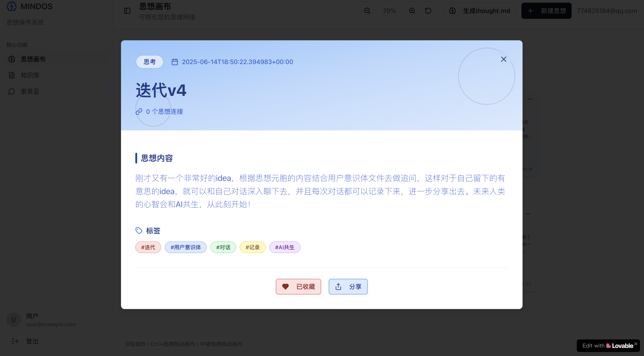Click the zoom in magnifier icon
The width and height of the screenshot is (644, 356).
tap(412, 11)
